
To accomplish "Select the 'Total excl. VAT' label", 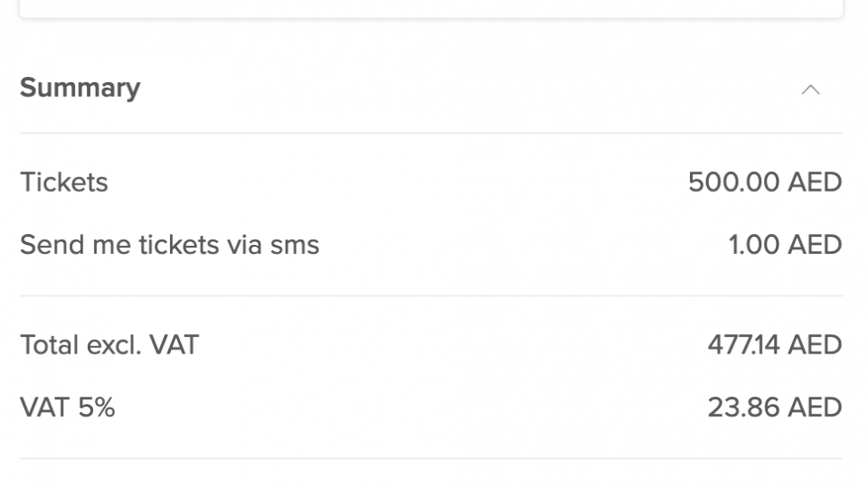I will click(x=109, y=344).
